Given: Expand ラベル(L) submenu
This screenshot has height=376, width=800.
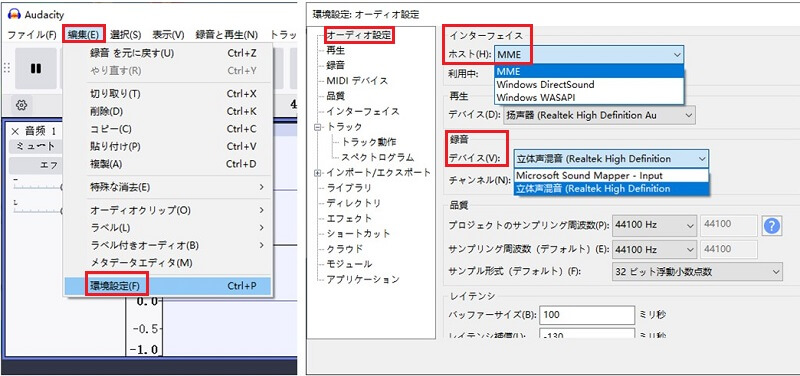Looking at the screenshot, I should pyautogui.click(x=169, y=228).
